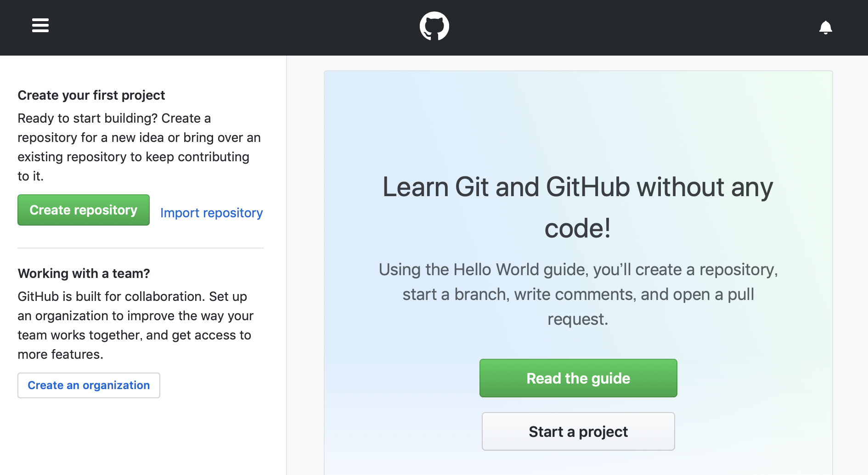Click the dark header bar

coord(230,27)
